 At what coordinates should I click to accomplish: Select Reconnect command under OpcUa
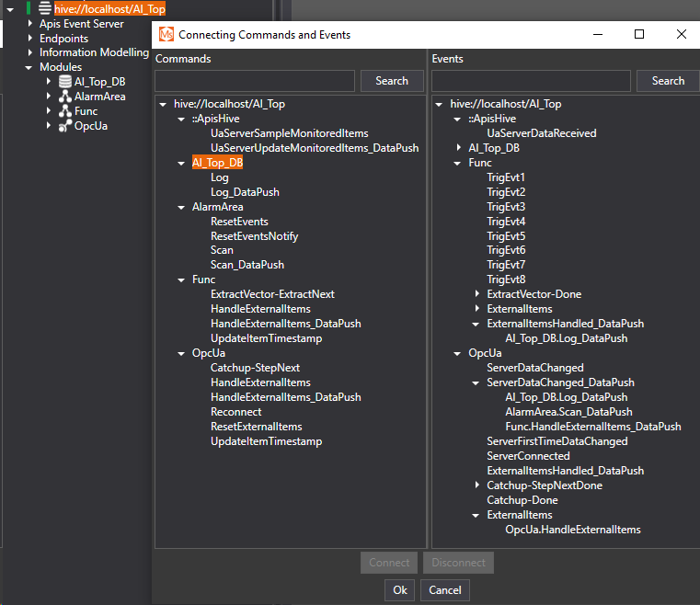click(x=235, y=412)
